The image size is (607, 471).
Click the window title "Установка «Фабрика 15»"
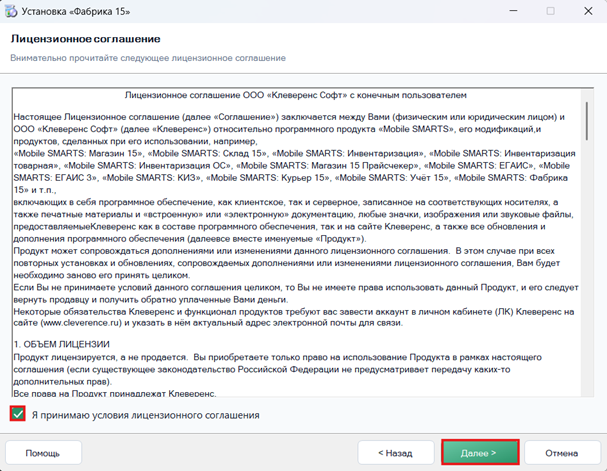click(76, 11)
